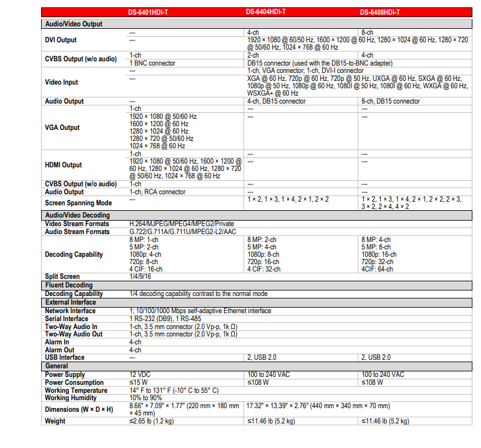Select the 1/4/9/16 split screen value

click(x=140, y=276)
